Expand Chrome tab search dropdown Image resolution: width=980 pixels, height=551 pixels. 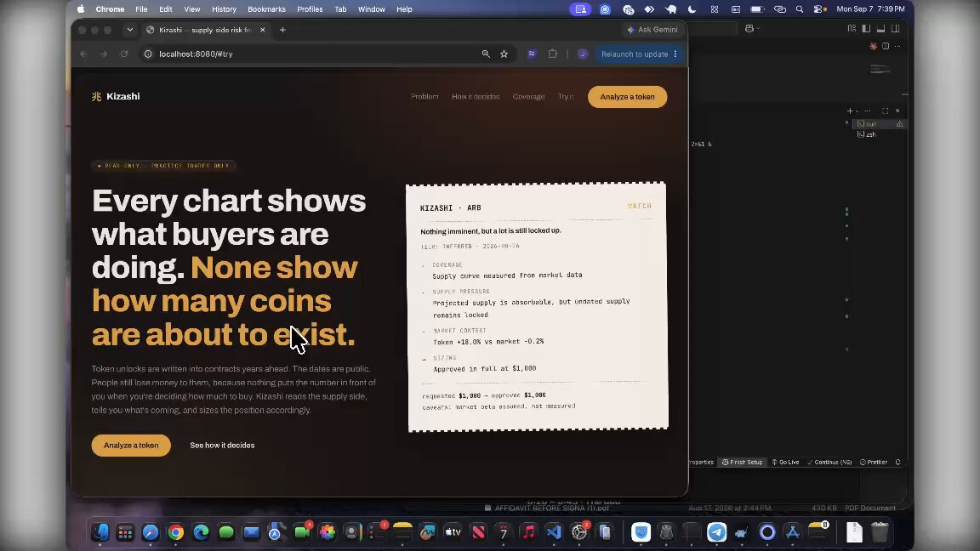pyautogui.click(x=130, y=30)
